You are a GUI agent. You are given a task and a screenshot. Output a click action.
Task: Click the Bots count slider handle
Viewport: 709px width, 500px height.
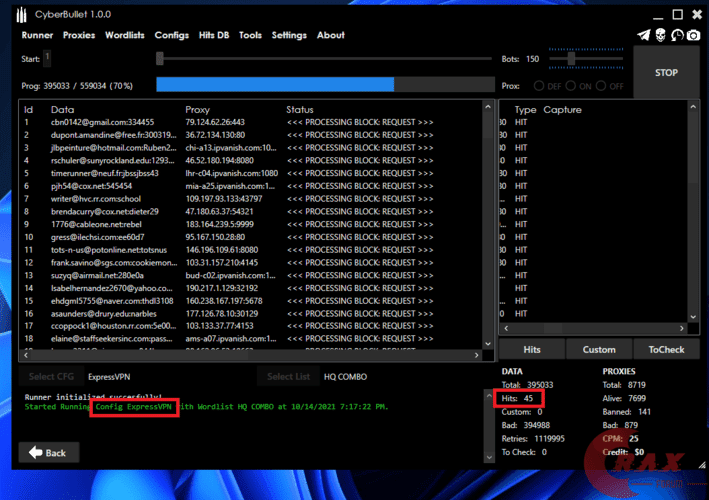pos(571,59)
